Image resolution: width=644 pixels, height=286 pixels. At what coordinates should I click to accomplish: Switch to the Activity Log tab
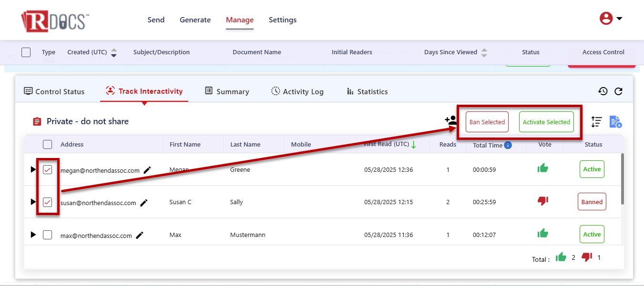click(297, 91)
